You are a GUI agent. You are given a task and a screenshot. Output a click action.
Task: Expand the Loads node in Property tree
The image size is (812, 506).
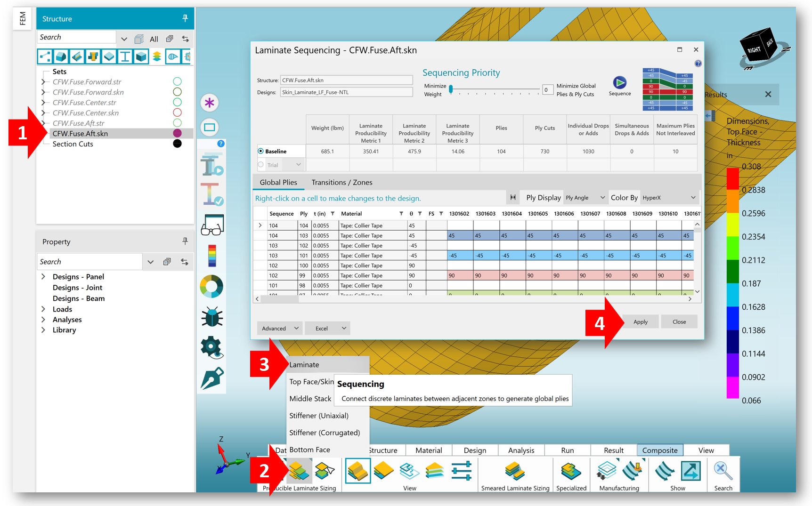(43, 309)
